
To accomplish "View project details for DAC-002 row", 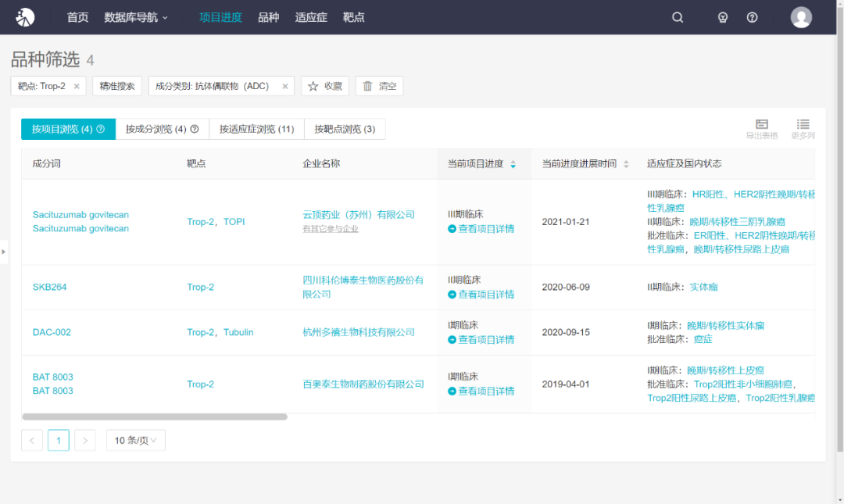I will pyautogui.click(x=481, y=340).
